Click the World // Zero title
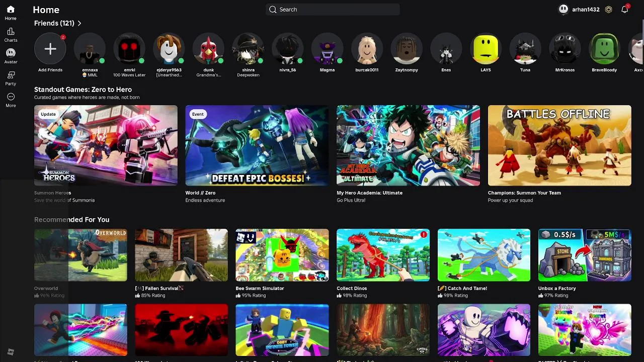The height and width of the screenshot is (362, 644). (200, 193)
